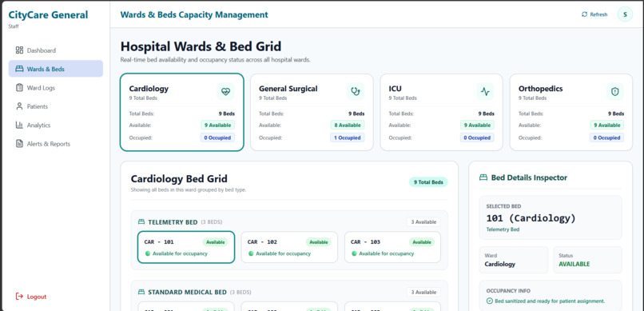The width and height of the screenshot is (644, 311).
Task: Click Cardiology 0 Occupied badge
Action: (x=217, y=138)
